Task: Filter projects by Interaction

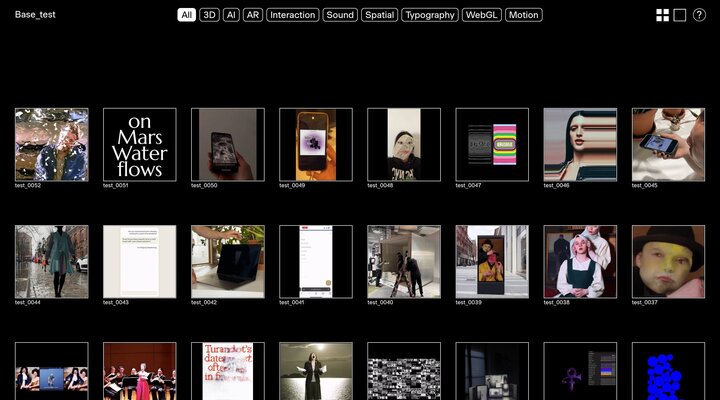Action: pyautogui.click(x=293, y=15)
